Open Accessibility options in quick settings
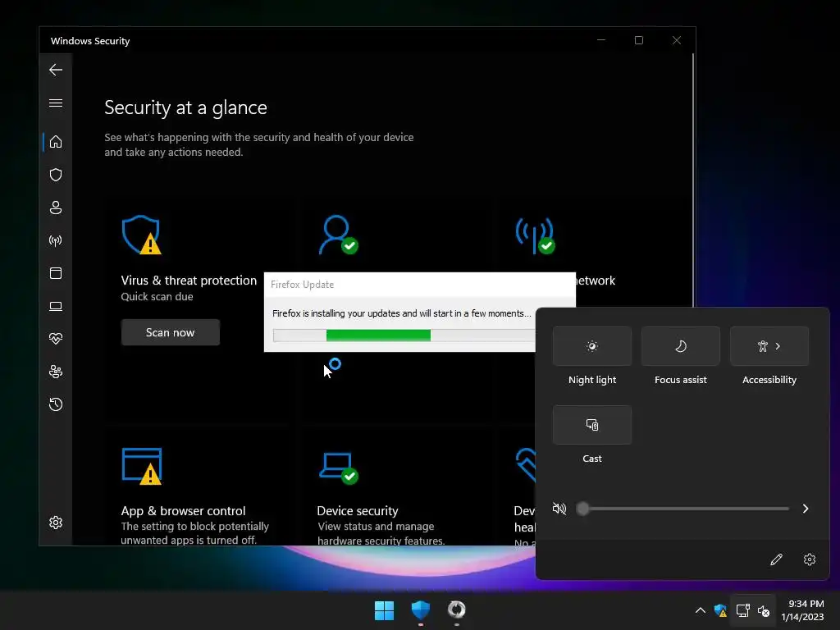Viewport: 840px width, 630px height. coord(769,346)
